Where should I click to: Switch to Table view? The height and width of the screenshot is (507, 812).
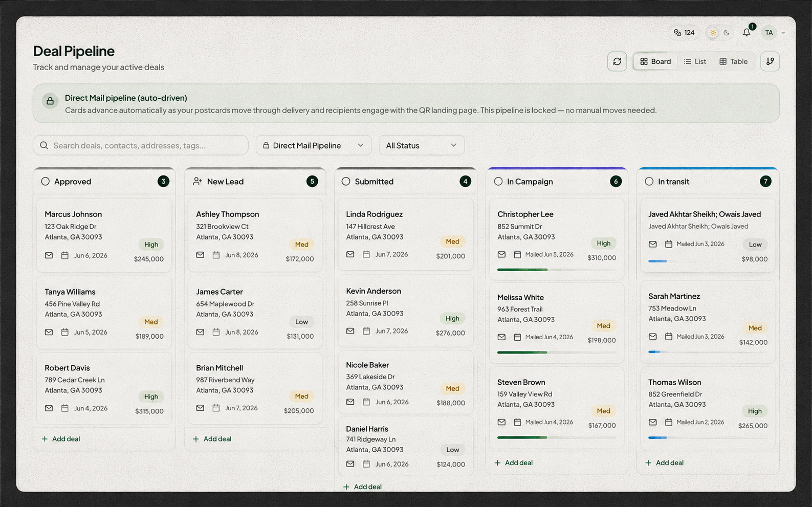point(733,61)
